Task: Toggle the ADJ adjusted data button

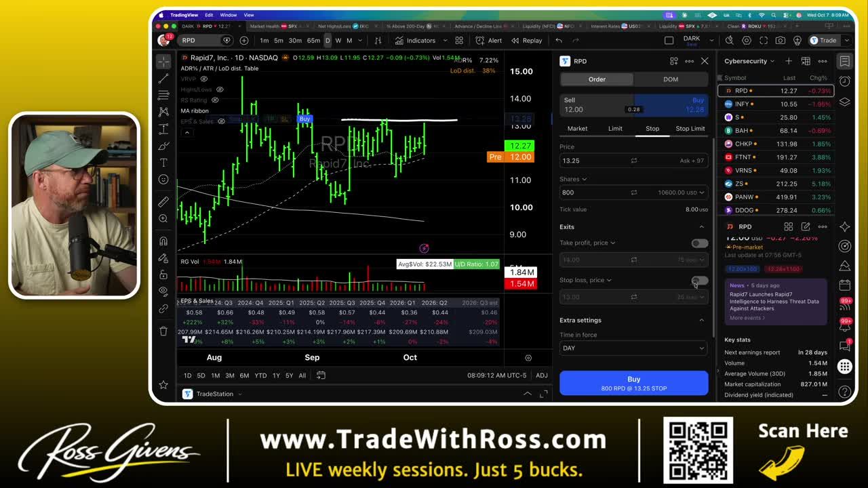Action: pyautogui.click(x=541, y=375)
